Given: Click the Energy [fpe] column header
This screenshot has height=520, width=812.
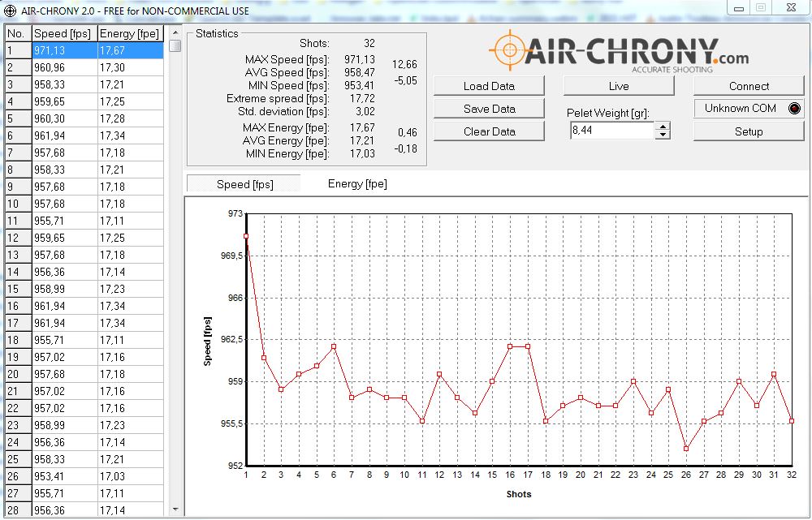Looking at the screenshot, I should (x=131, y=33).
